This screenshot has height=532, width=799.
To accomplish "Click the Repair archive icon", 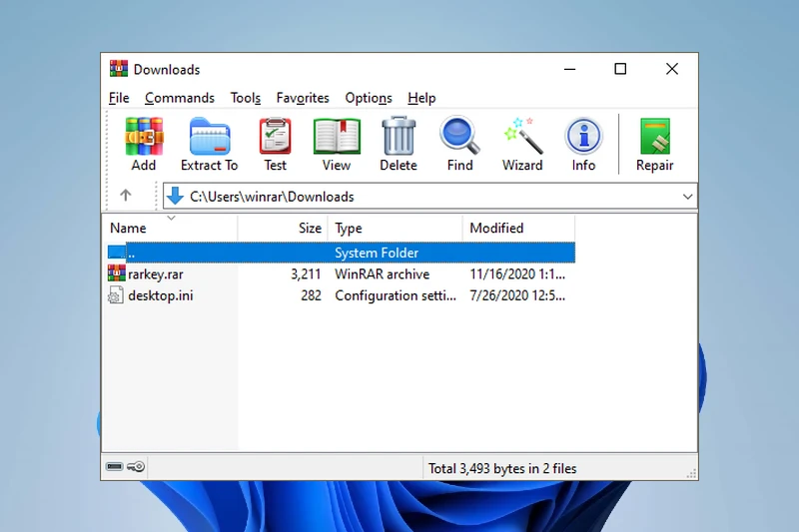I will tap(655, 136).
